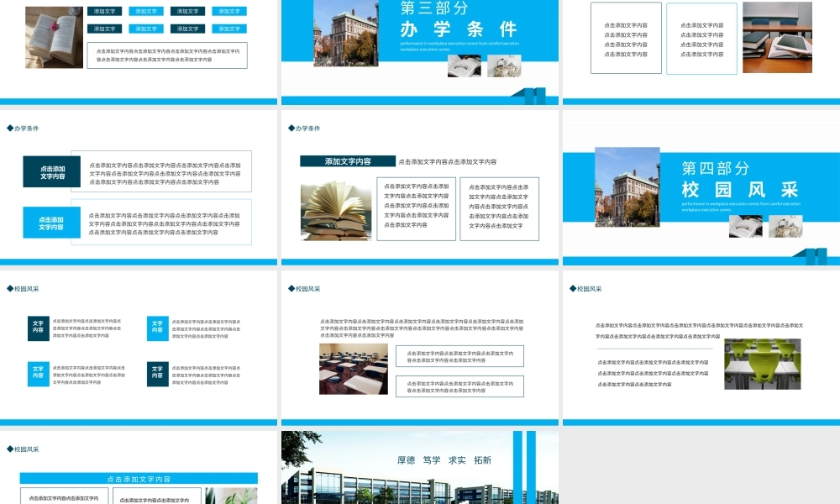Click the lower-left blue 文字内容 square
This screenshot has width=840, height=504.
tap(38, 374)
